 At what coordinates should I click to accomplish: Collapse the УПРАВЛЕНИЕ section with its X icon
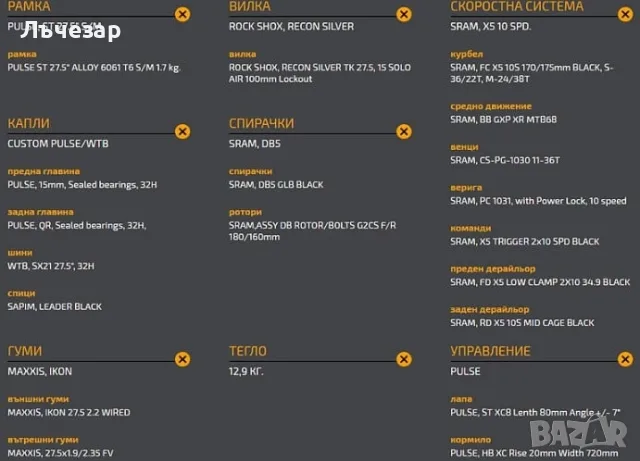click(625, 359)
